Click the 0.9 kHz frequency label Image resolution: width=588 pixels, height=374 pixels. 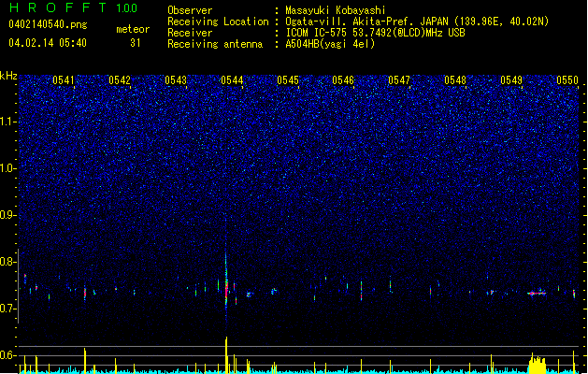click(x=7, y=215)
